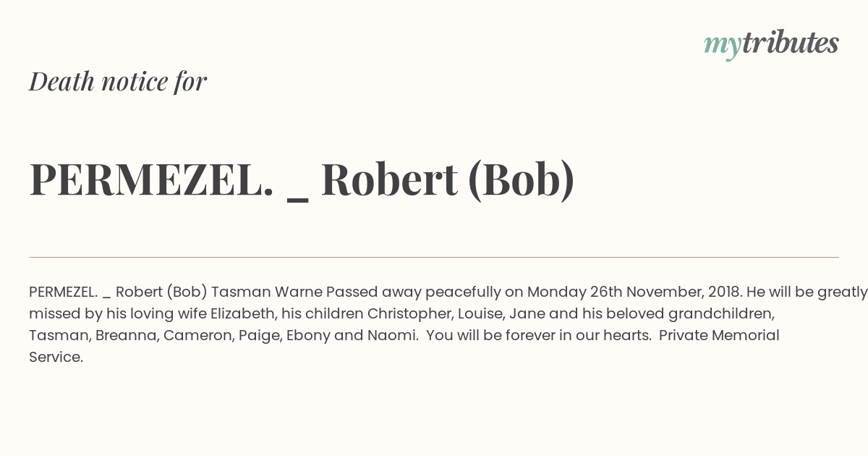Click the horizontal divider line below the heading
This screenshot has width=868, height=456.
pyautogui.click(x=434, y=257)
